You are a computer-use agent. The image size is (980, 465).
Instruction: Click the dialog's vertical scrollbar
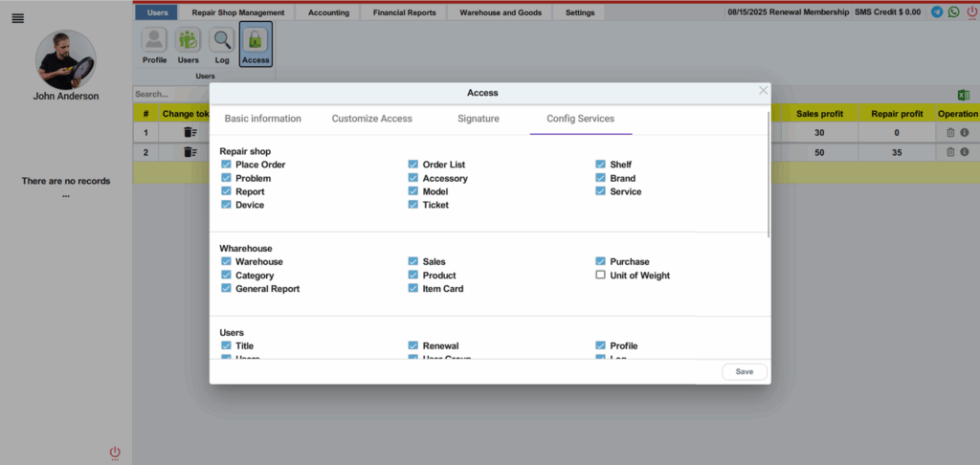click(768, 174)
